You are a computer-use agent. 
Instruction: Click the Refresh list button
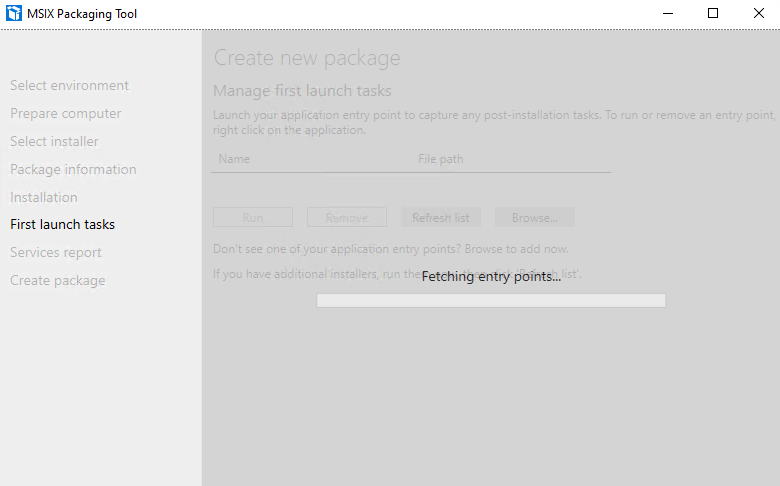point(441,217)
